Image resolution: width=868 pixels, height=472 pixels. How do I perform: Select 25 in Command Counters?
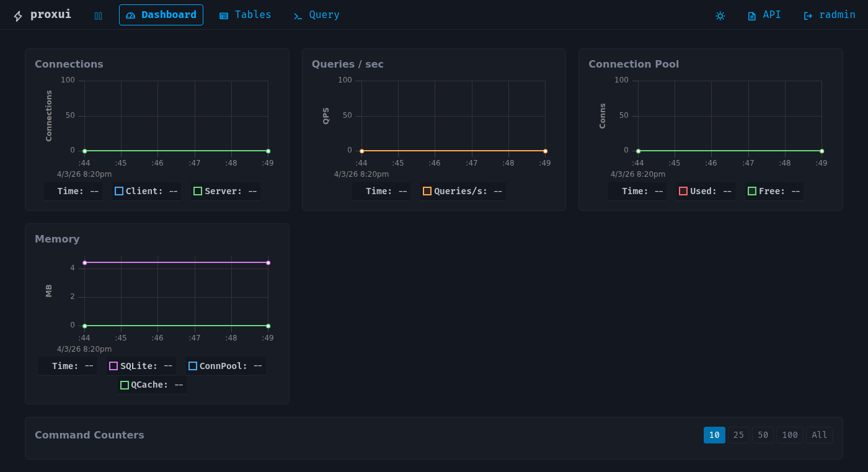[x=738, y=435]
